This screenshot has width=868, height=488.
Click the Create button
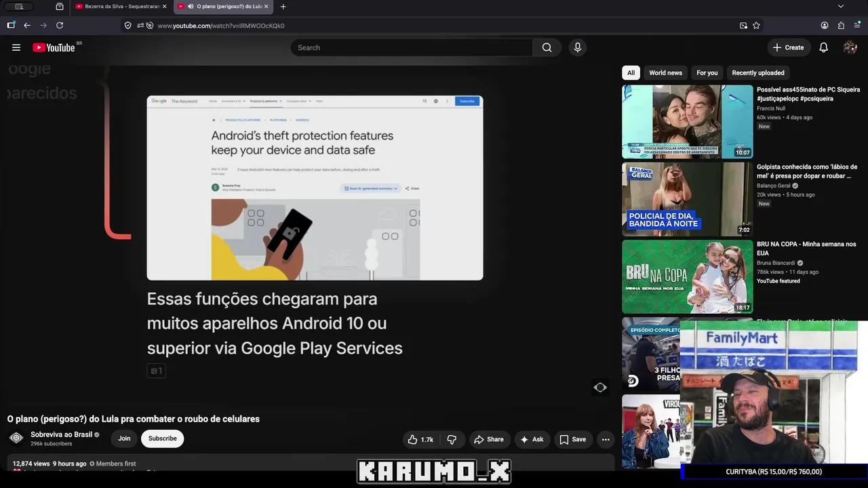789,47
